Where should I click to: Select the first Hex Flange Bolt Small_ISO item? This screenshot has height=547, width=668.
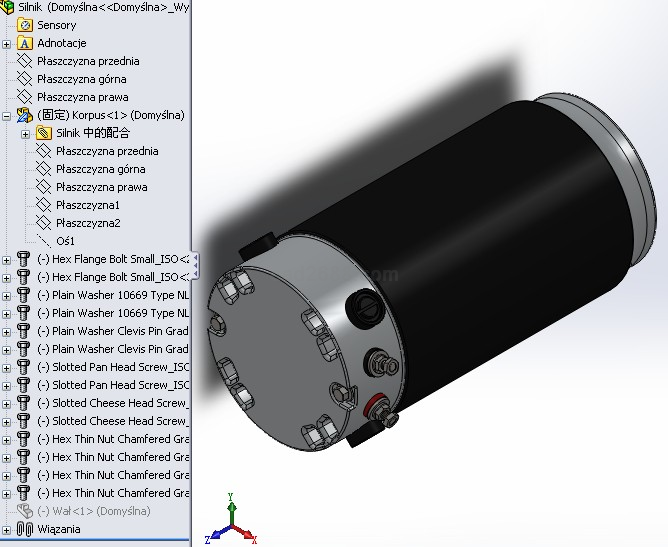[x=112, y=259]
